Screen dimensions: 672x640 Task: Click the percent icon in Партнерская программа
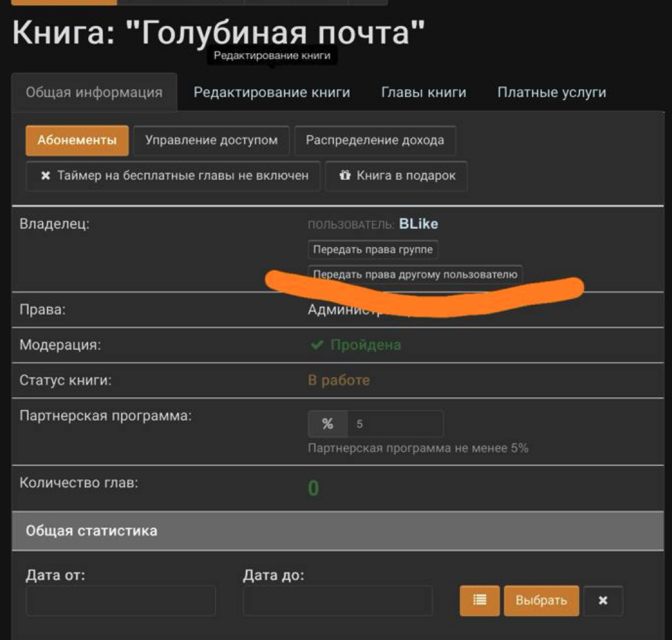327,424
